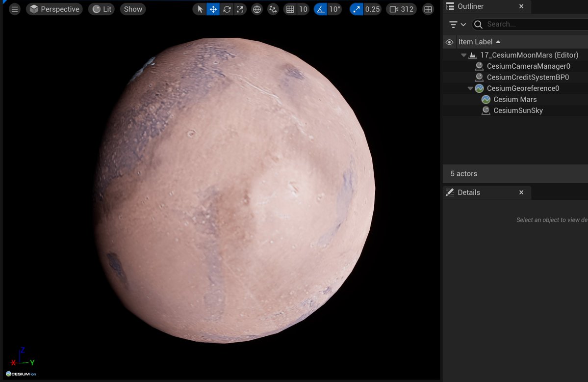Open the viewport options hamburger menu
Image resolution: width=588 pixels, height=382 pixels.
pos(15,9)
